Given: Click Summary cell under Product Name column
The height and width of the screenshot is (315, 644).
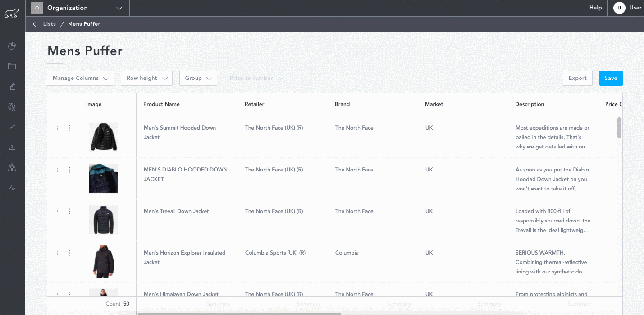Looking at the screenshot, I should [219, 304].
